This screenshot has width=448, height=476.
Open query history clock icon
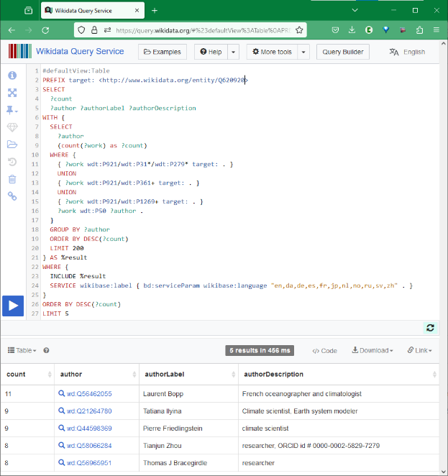pos(12,162)
